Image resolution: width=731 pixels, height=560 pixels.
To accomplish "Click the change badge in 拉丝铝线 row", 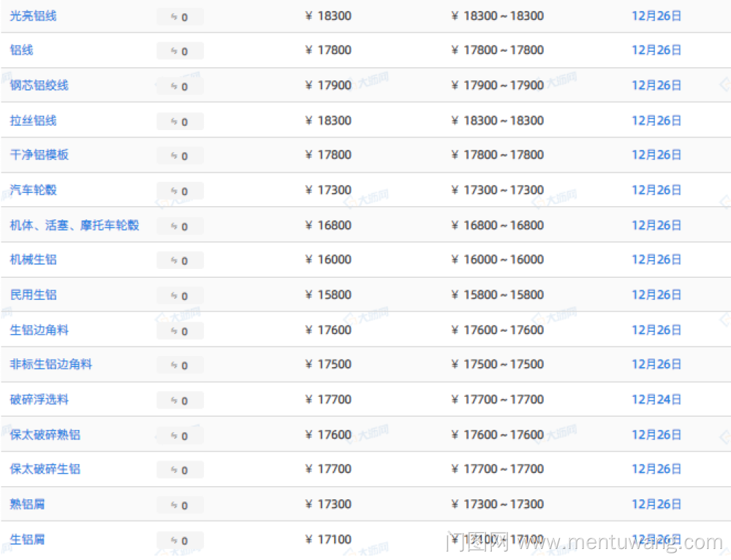I will 180,121.
